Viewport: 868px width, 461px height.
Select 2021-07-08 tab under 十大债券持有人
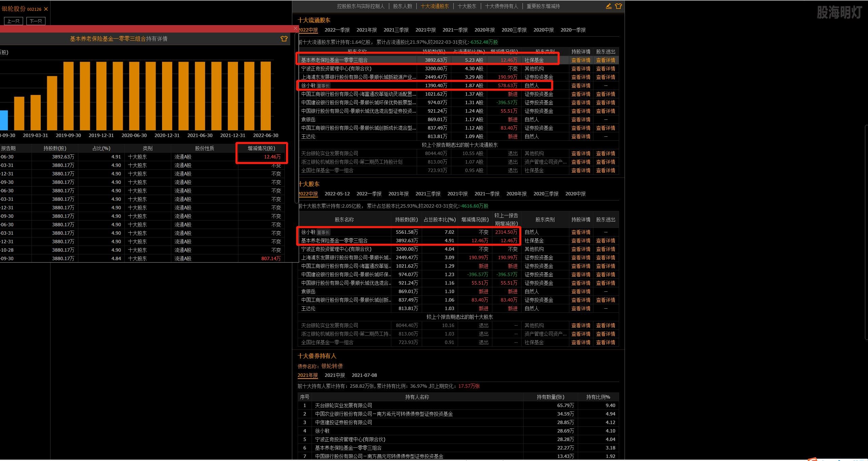(364, 375)
